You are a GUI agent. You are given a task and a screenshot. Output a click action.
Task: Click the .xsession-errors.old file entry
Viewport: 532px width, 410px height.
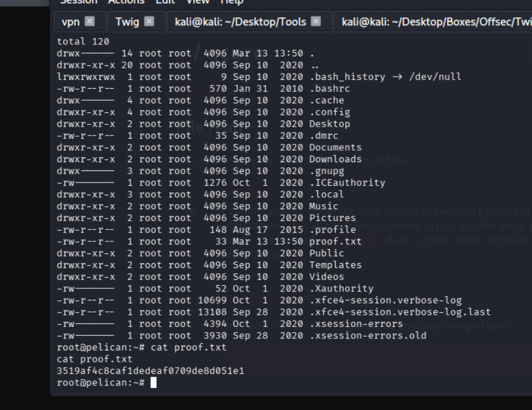click(367, 335)
